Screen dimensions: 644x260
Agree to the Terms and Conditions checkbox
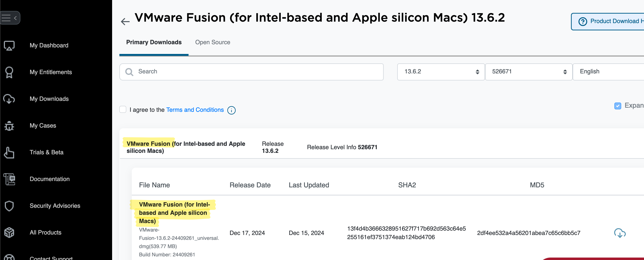coord(123,109)
